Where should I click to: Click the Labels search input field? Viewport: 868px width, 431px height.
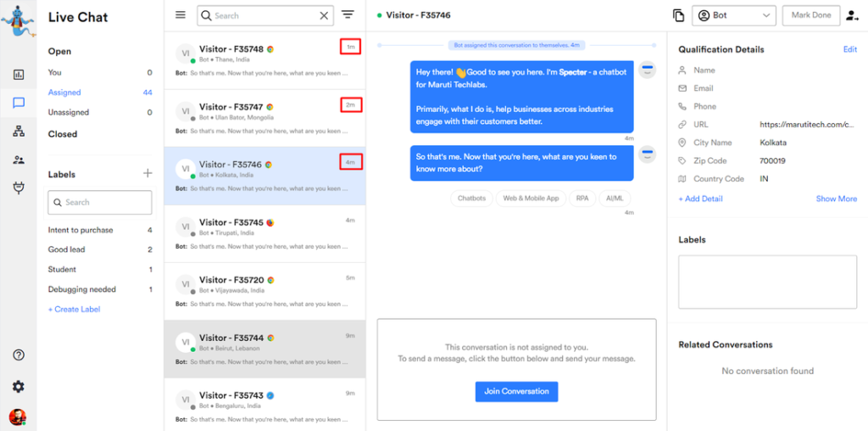coord(100,202)
